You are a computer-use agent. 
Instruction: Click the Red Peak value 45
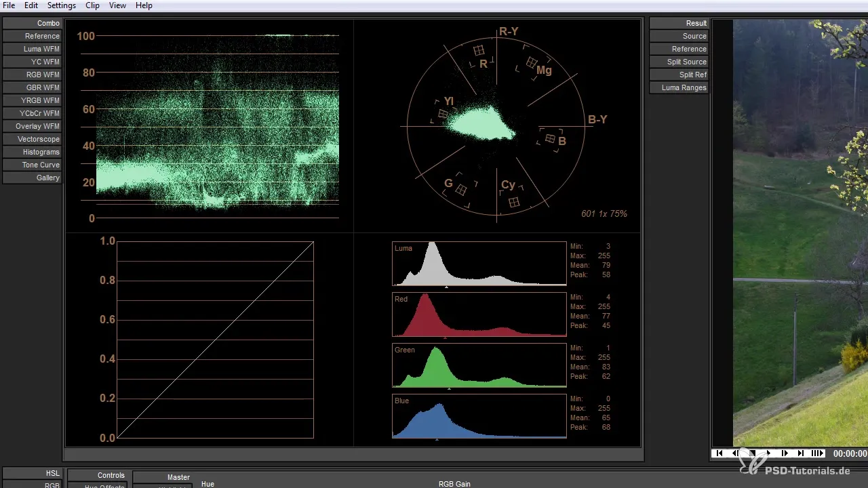[x=605, y=325]
